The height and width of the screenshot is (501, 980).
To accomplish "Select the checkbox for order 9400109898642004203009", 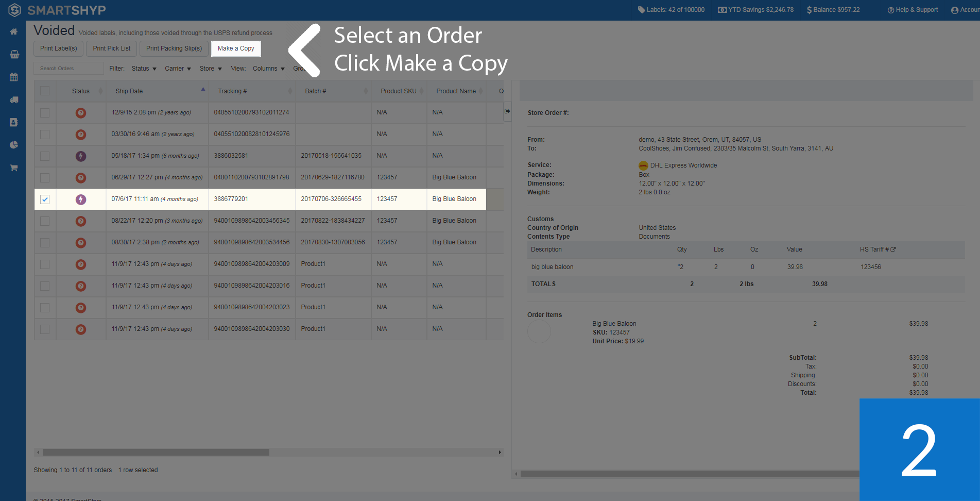I will (45, 264).
